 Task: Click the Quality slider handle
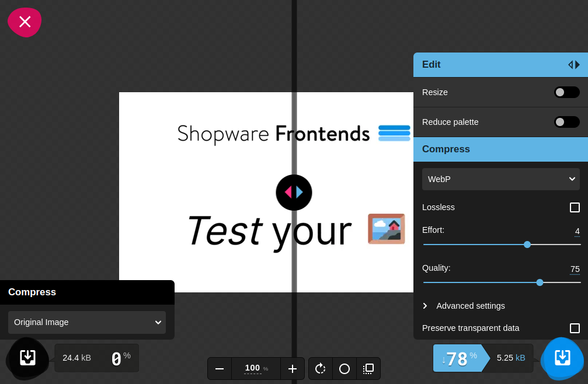pos(540,282)
